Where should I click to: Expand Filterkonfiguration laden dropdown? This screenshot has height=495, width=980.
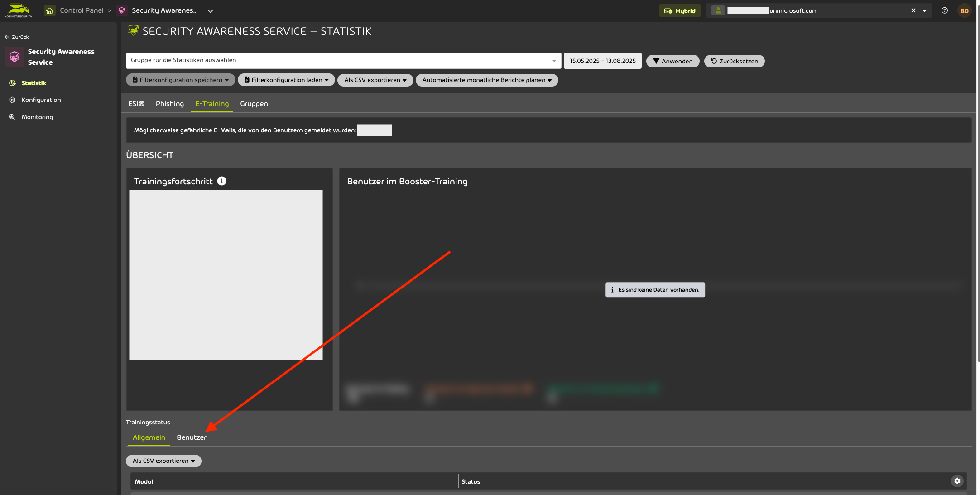pos(286,80)
